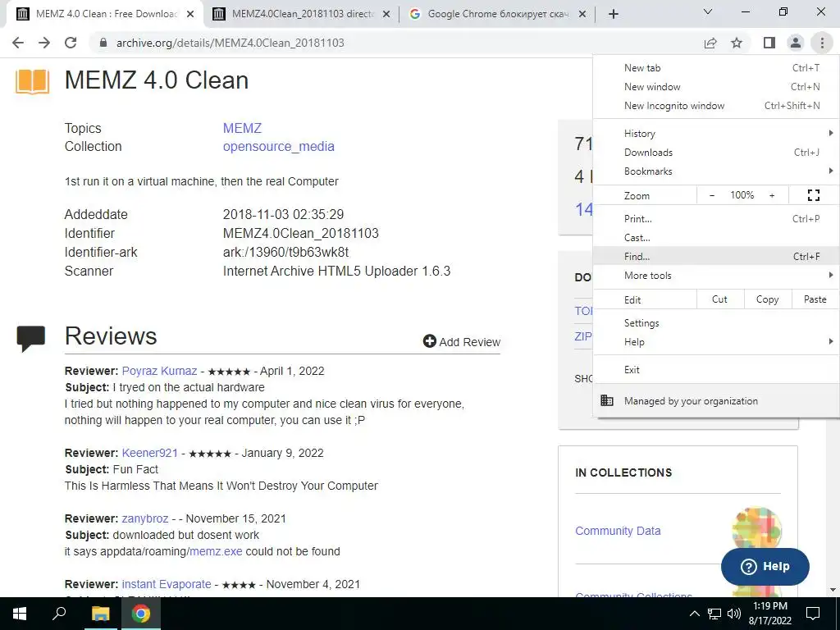This screenshot has height=630, width=840.
Task: Open the profile avatar button
Action: pos(796,43)
